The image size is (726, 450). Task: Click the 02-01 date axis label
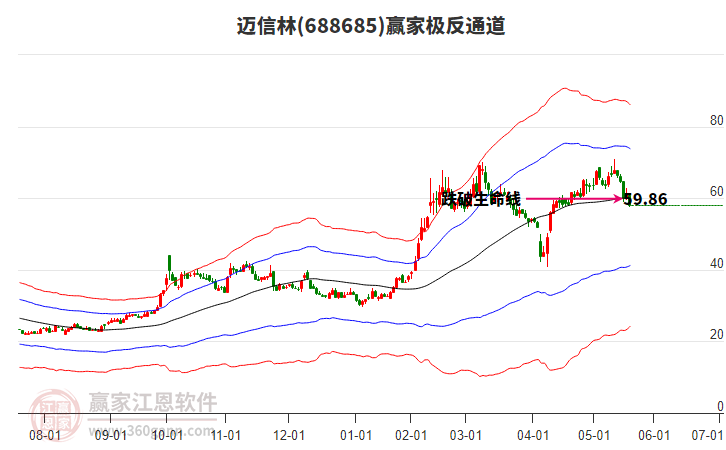[411, 435]
